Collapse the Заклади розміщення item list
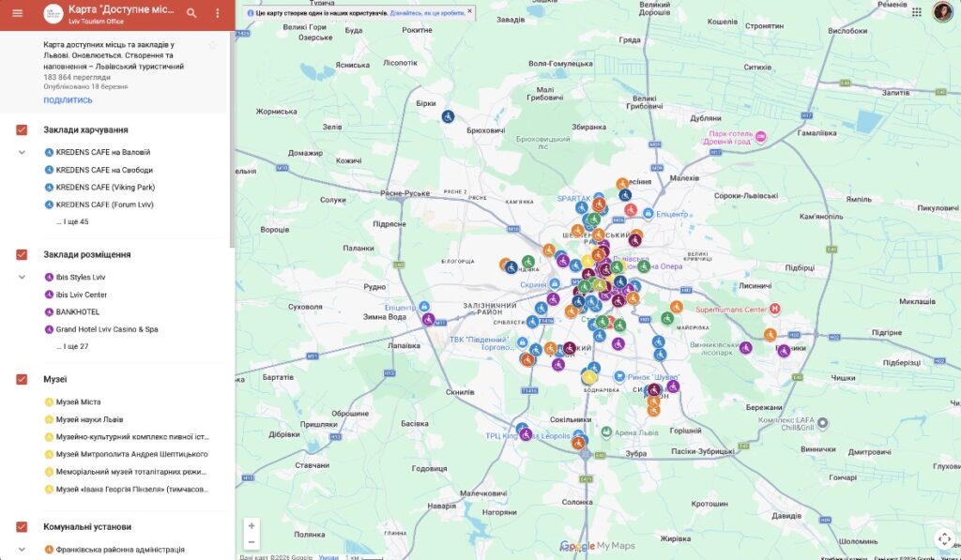Image resolution: width=961 pixels, height=560 pixels. point(22,277)
